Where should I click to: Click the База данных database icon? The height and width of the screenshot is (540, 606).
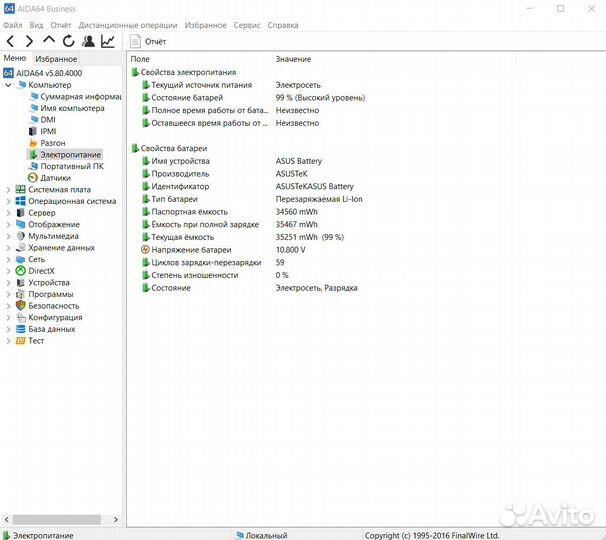pos(20,329)
